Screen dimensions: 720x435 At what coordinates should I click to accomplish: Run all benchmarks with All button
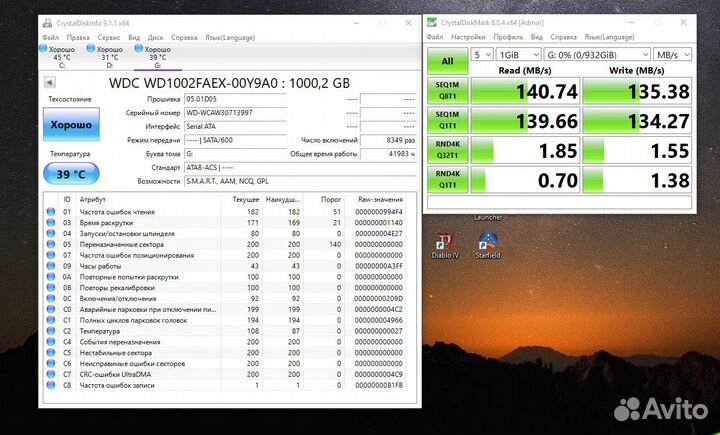coord(447,61)
